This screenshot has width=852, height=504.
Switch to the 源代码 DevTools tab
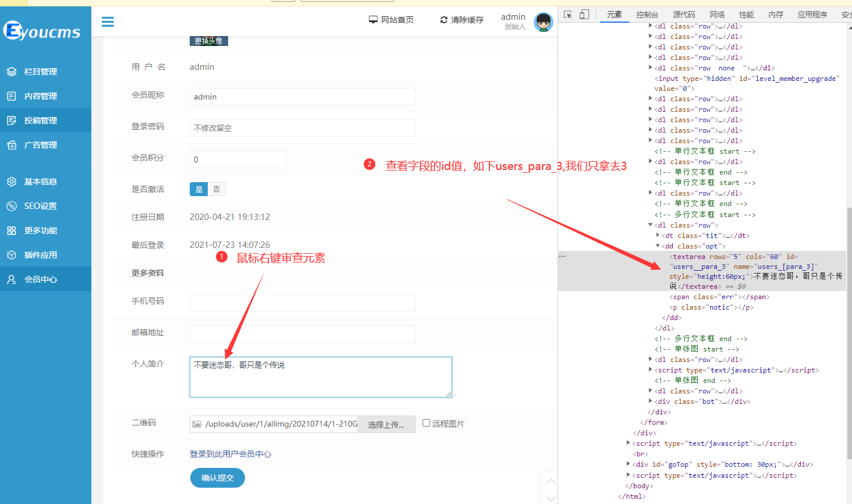coord(684,15)
